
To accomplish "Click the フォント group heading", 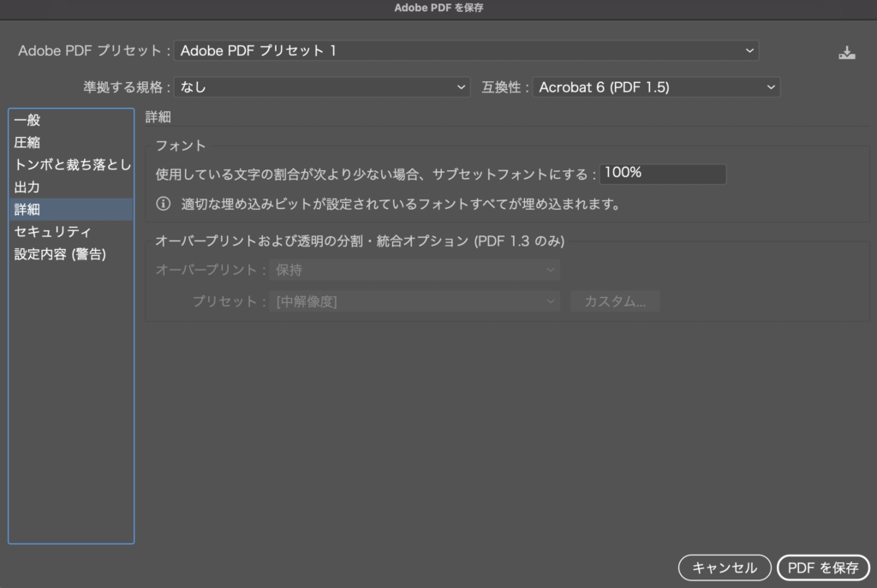I will 181,146.
